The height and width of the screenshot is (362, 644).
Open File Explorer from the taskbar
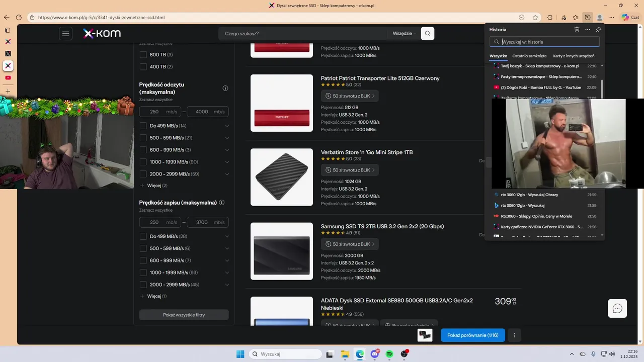pyautogui.click(x=345, y=354)
